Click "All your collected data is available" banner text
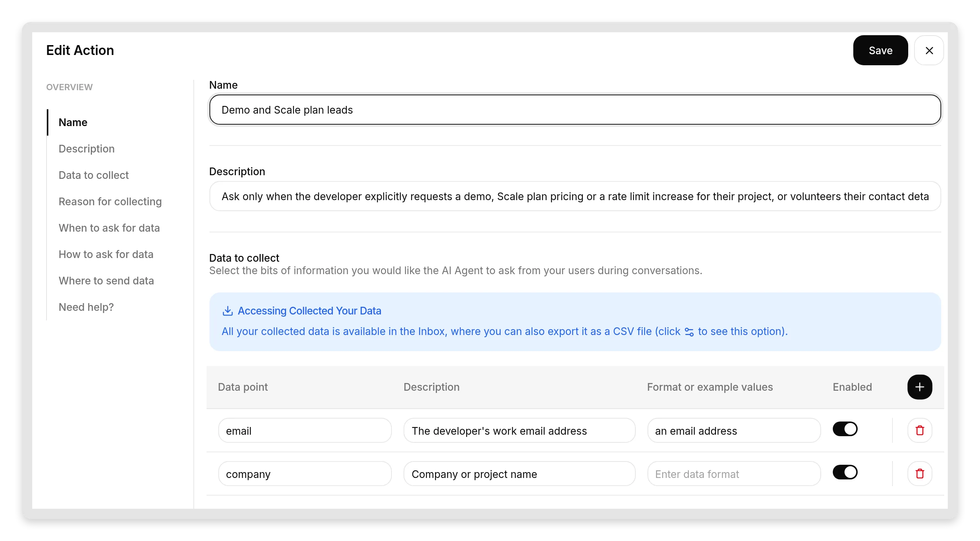Image resolution: width=980 pixels, height=541 pixels. [504, 331]
